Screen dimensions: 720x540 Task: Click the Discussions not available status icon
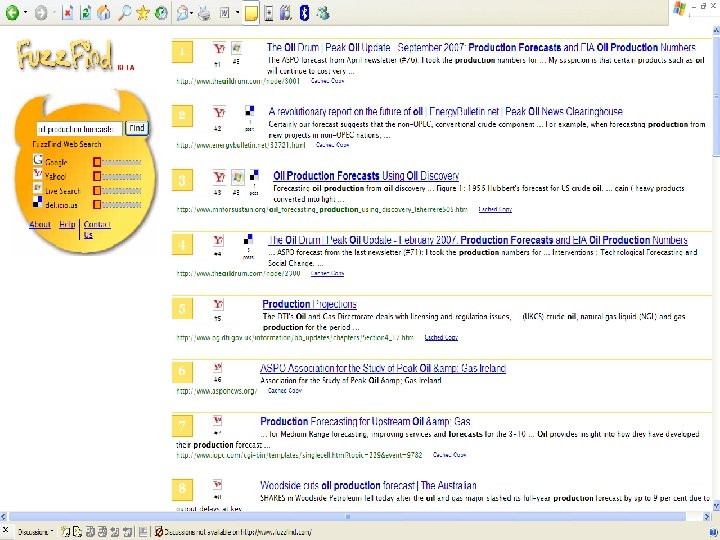tap(159, 532)
